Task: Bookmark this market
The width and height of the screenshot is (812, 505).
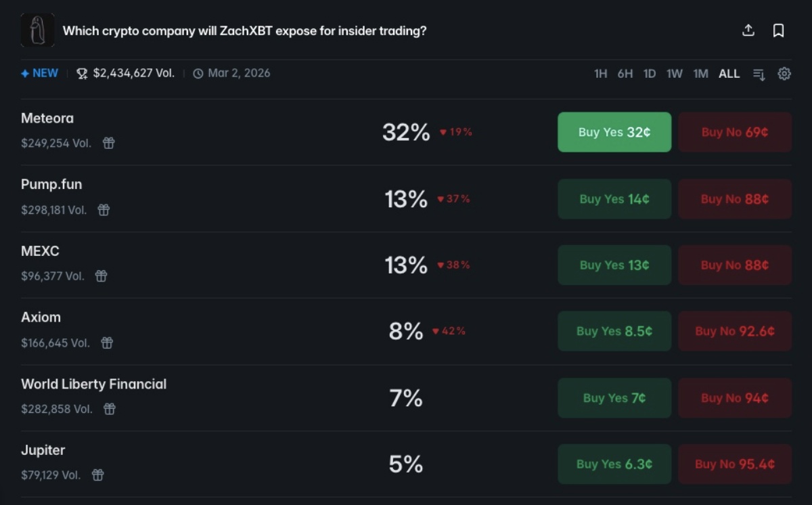Action: point(778,30)
